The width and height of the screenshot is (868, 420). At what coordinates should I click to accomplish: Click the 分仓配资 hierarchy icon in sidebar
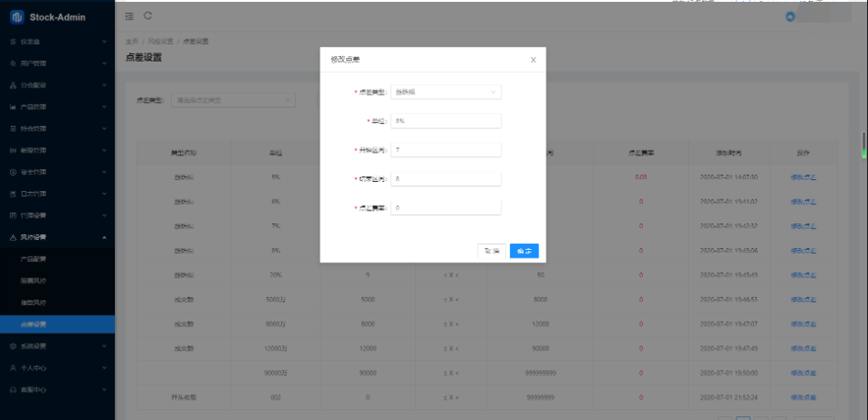(x=13, y=85)
